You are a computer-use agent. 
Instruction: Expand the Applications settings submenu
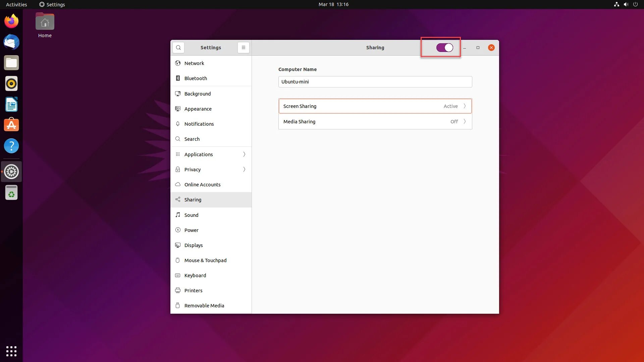[x=244, y=154]
